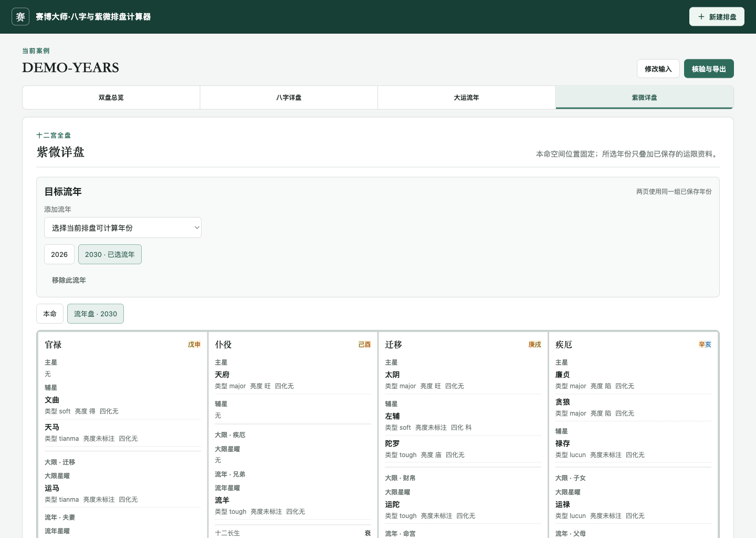Click 移除此流年 to remove year
Image resolution: width=756 pixels, height=538 pixels.
click(x=69, y=280)
